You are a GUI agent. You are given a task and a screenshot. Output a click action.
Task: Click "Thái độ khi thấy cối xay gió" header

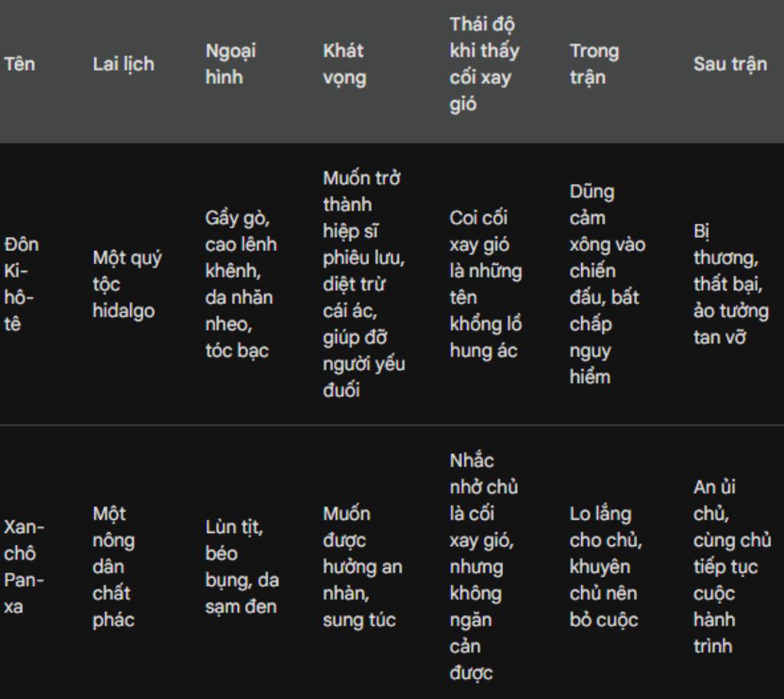(x=484, y=64)
